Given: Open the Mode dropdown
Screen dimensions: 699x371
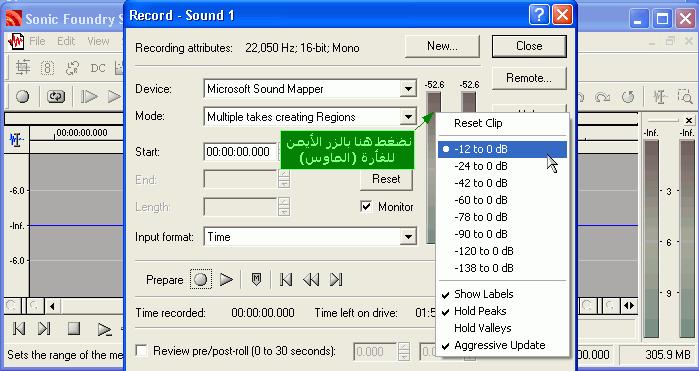Looking at the screenshot, I should (x=408, y=117).
